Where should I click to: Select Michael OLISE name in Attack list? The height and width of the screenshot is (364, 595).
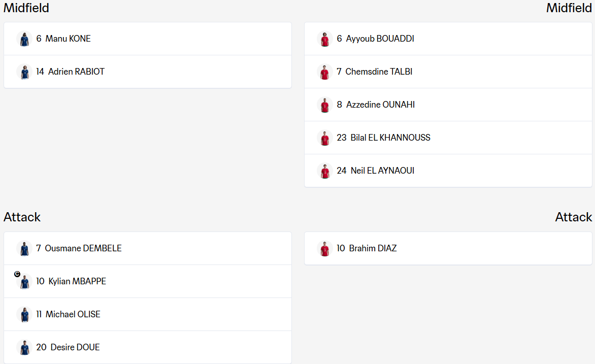pos(73,314)
